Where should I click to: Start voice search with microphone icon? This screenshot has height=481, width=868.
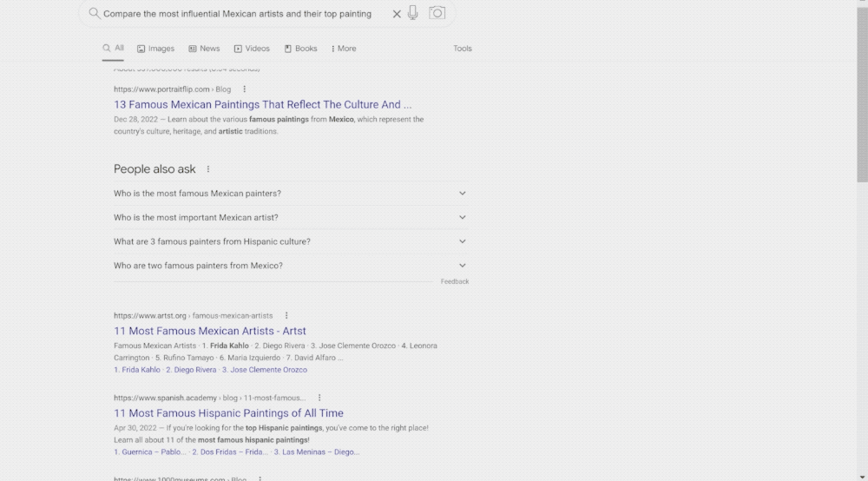point(413,13)
